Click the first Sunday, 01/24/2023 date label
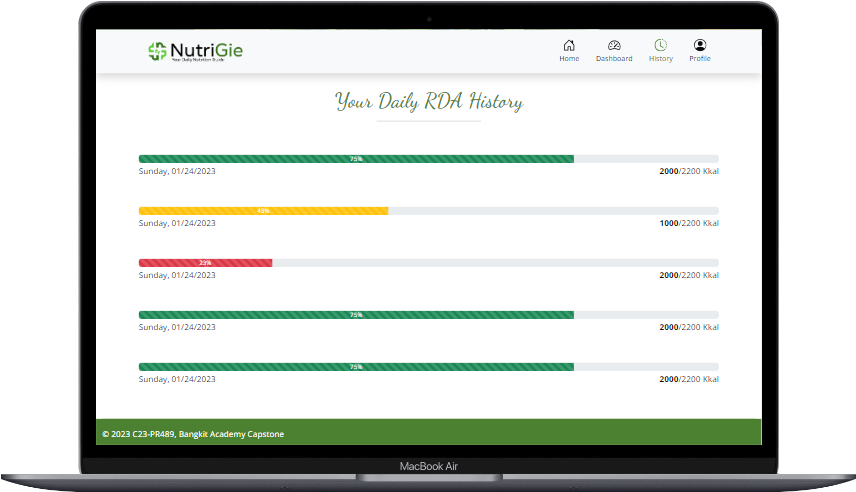The width and height of the screenshot is (856, 492). [x=177, y=171]
